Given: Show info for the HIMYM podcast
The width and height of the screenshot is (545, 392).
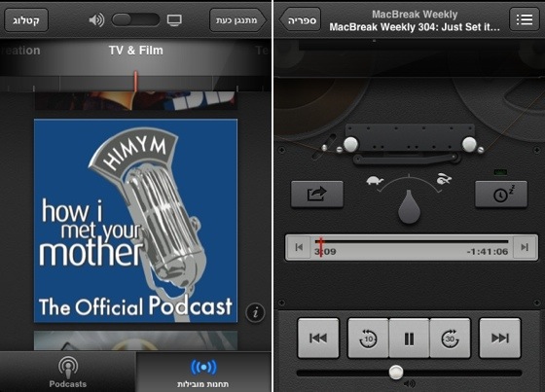Looking at the screenshot, I should (255, 312).
